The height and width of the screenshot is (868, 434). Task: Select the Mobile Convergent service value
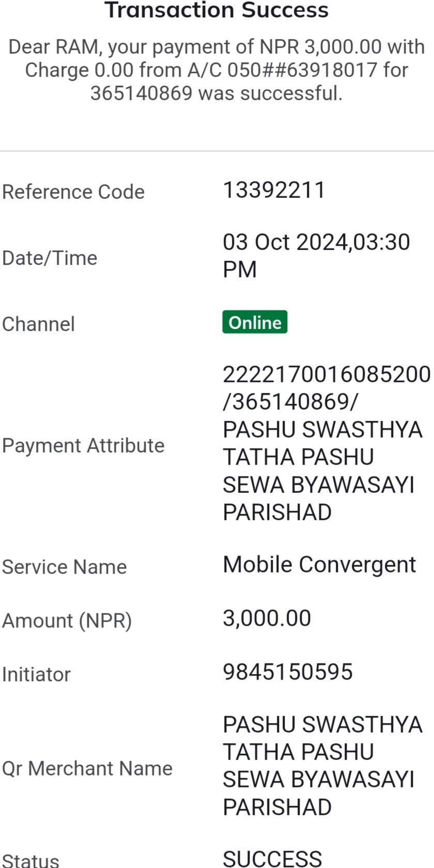(319, 565)
